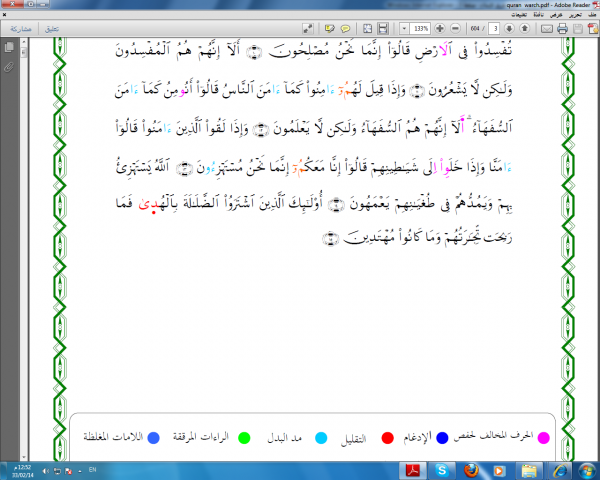
Task: Zoom in with the plus button
Action: pos(440,28)
